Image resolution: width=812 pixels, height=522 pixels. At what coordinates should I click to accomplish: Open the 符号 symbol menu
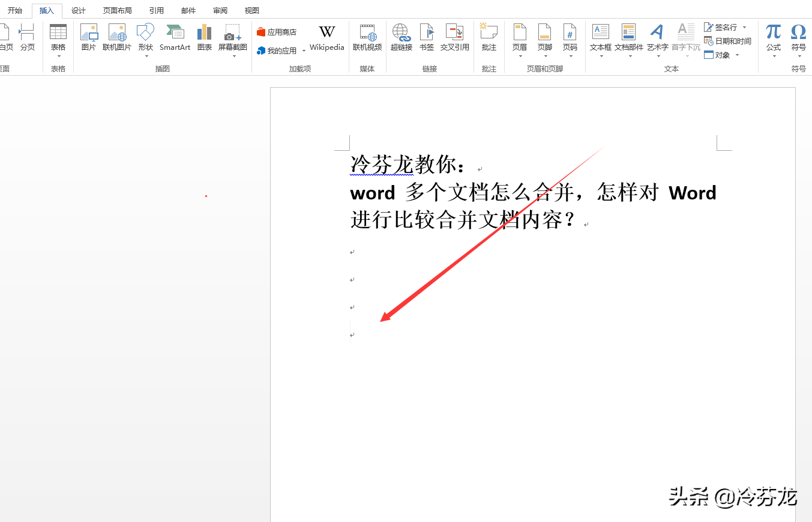(x=799, y=41)
